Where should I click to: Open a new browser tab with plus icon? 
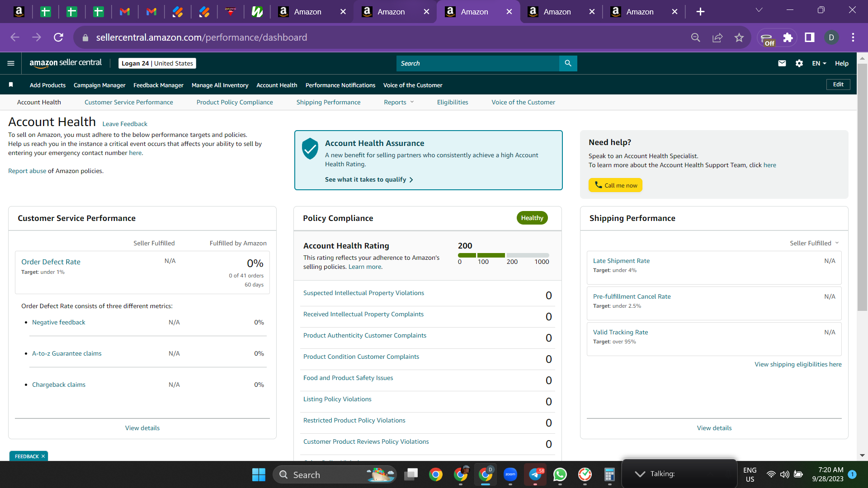pos(700,12)
